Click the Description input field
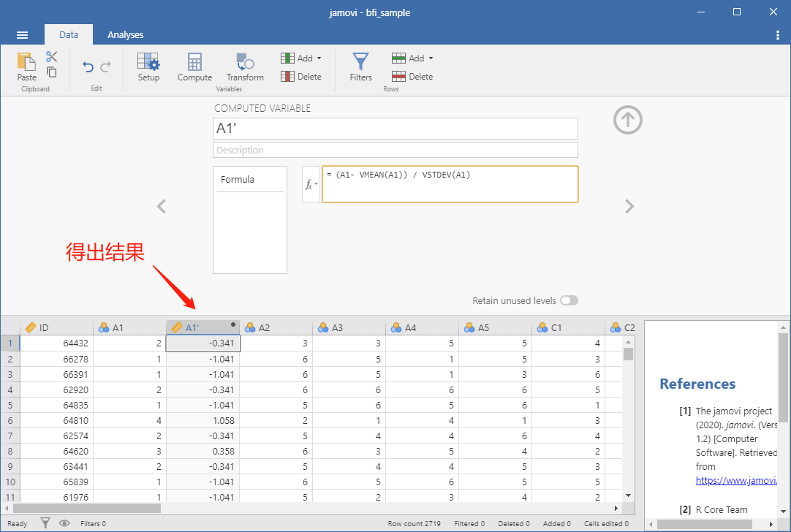 pyautogui.click(x=395, y=151)
